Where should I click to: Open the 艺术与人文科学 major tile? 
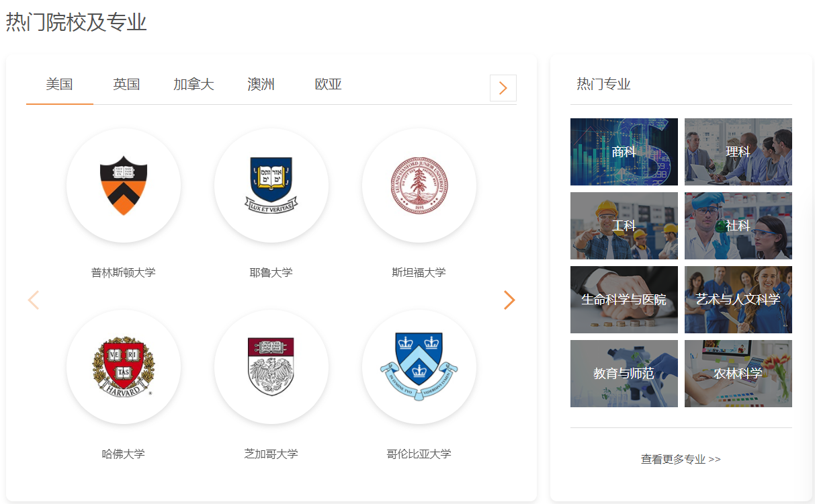(738, 300)
